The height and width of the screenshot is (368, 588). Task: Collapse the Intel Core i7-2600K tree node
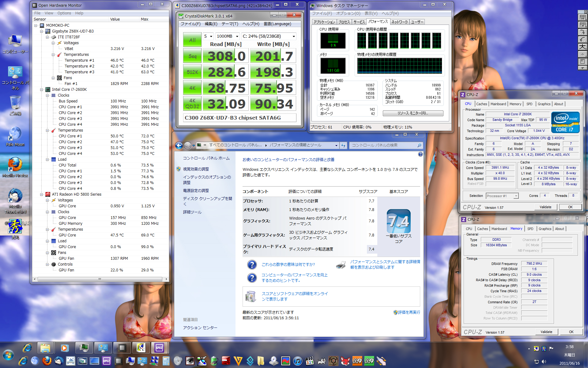coord(42,90)
